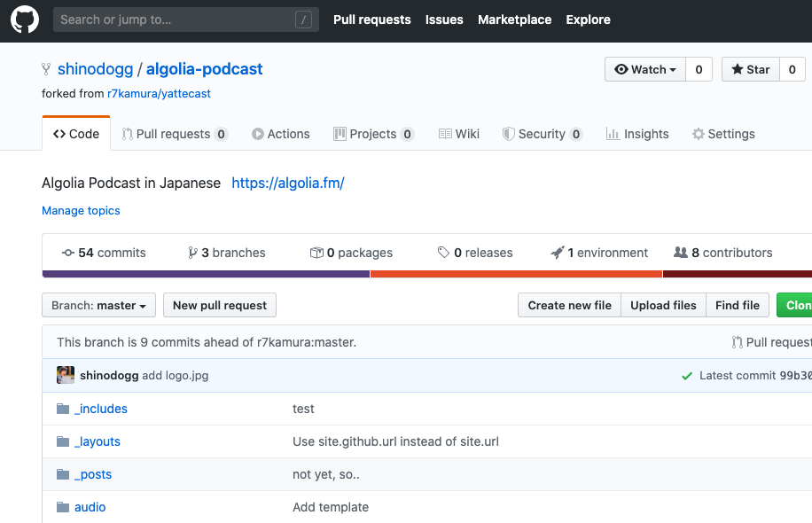Click the green commit status checkmark
Image resolution: width=812 pixels, height=523 pixels.
pos(687,376)
